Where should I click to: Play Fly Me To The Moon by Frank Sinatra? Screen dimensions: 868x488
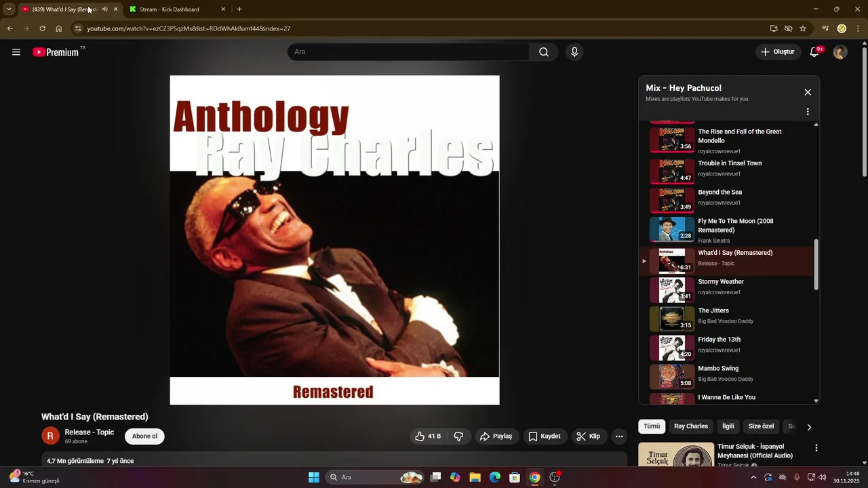pyautogui.click(x=727, y=230)
